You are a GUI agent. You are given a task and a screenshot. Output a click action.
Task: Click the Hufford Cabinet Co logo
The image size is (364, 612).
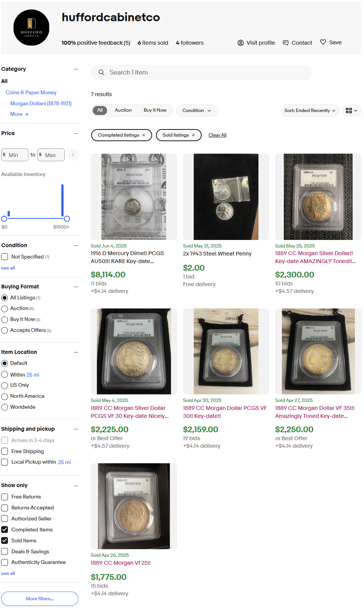[x=31, y=28]
